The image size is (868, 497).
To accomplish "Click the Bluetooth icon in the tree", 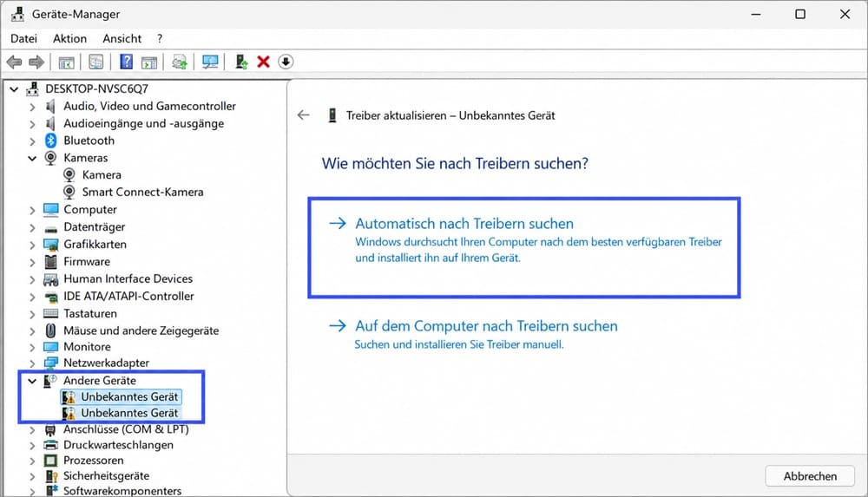I will pos(51,141).
